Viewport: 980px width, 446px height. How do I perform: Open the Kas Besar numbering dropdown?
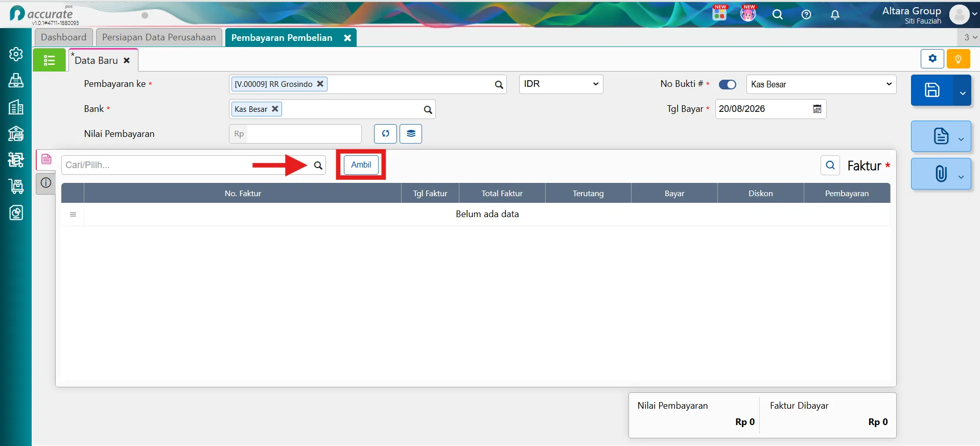tap(822, 84)
